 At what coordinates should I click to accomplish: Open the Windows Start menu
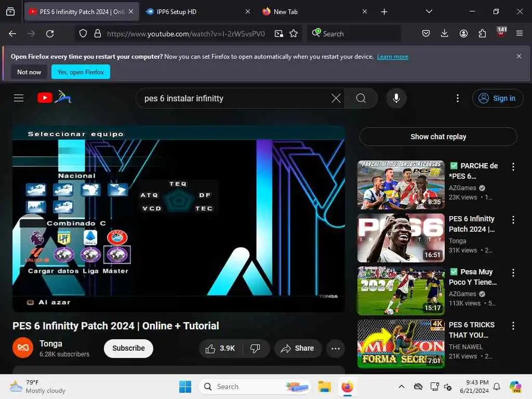coord(185,387)
